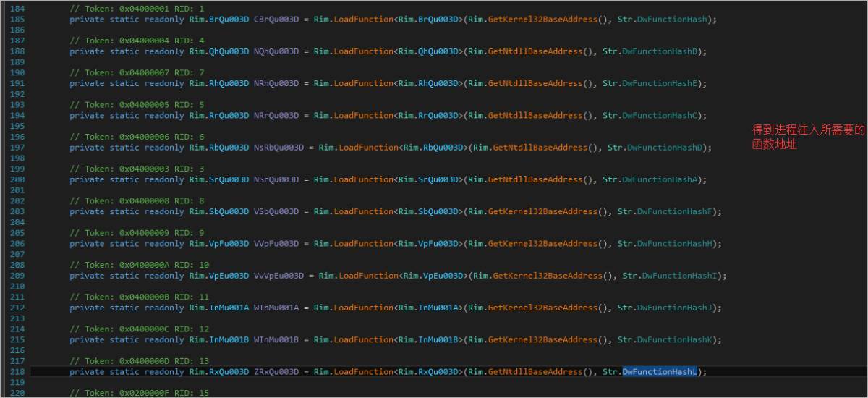Click LoadFunction on line 197
The height and width of the screenshot is (398, 868).
pos(368,147)
